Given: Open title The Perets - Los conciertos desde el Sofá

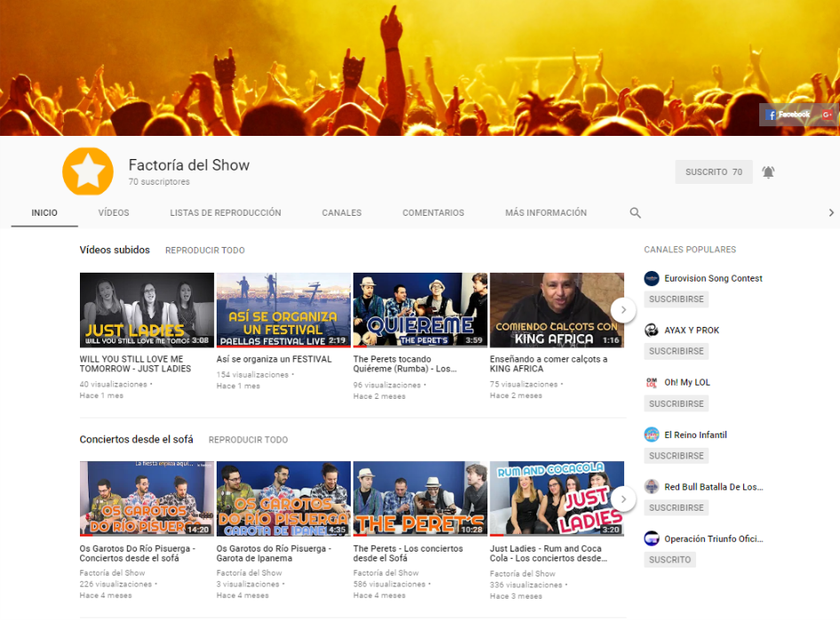Looking at the screenshot, I should pos(408,553).
